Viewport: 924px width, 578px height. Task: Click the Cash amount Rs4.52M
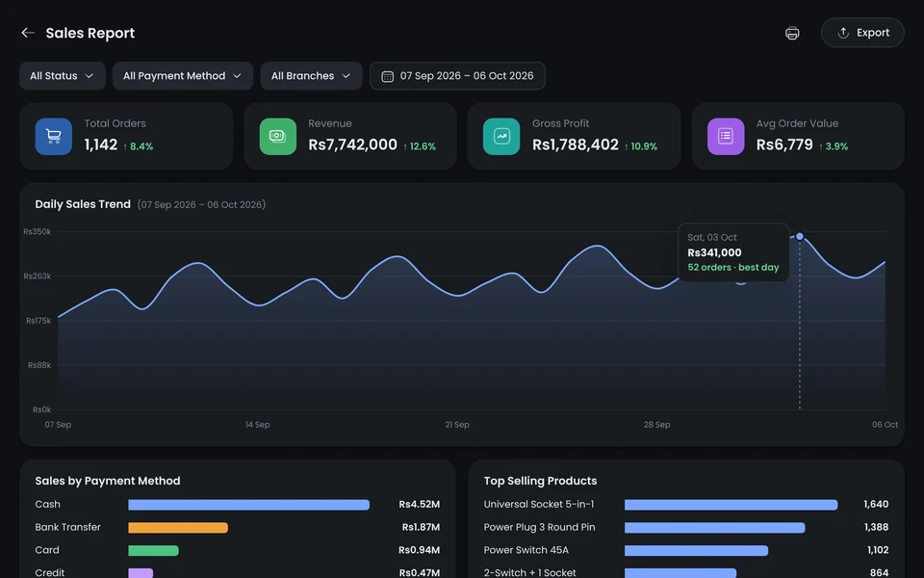click(419, 504)
